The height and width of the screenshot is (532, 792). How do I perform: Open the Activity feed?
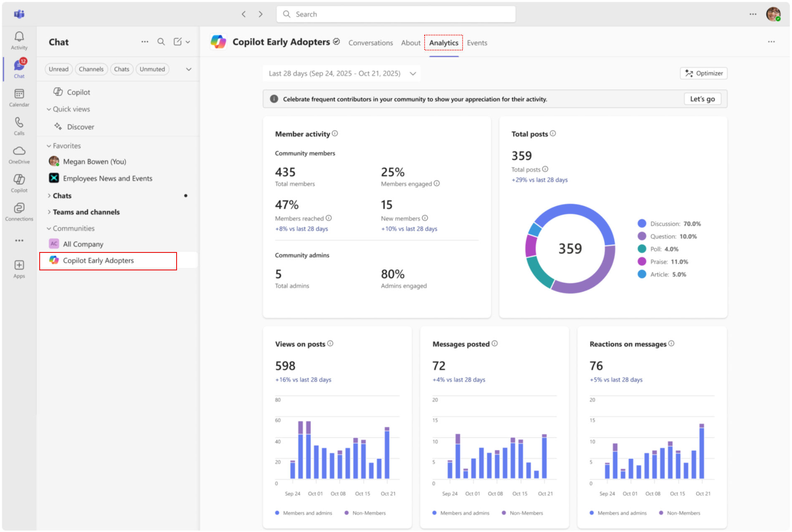click(19, 40)
